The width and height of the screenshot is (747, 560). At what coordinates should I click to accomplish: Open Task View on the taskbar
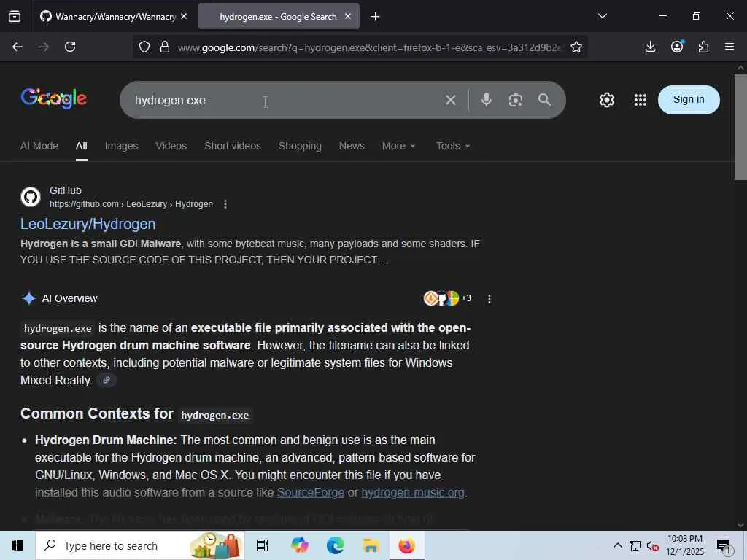click(x=263, y=545)
